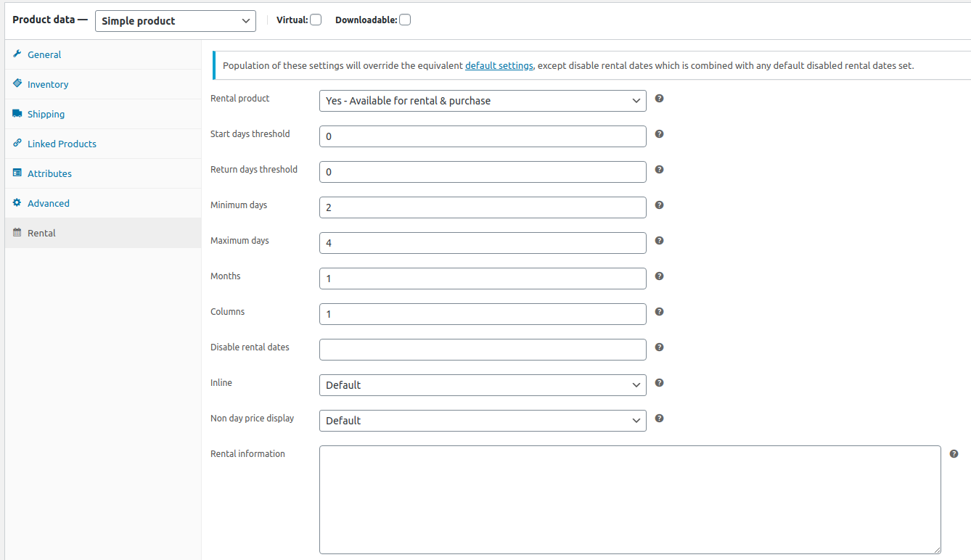
Task: Click help icon next to Minimum days
Action: 659,205
